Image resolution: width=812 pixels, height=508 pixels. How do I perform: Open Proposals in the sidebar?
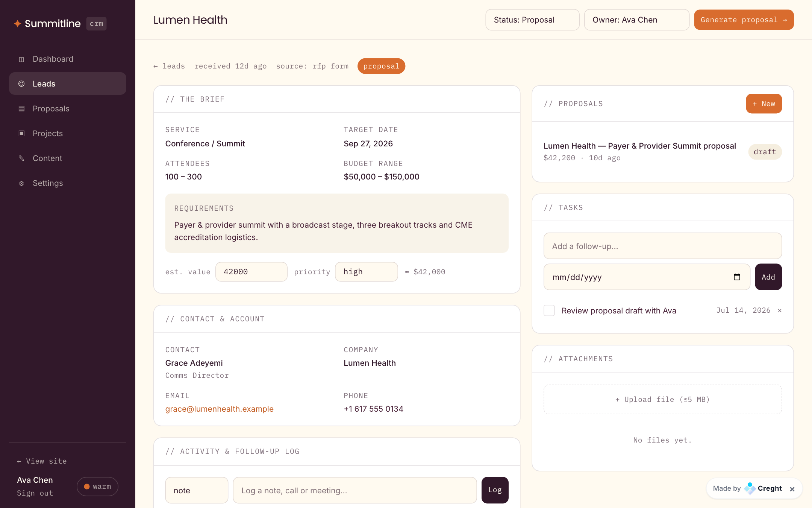point(68,109)
